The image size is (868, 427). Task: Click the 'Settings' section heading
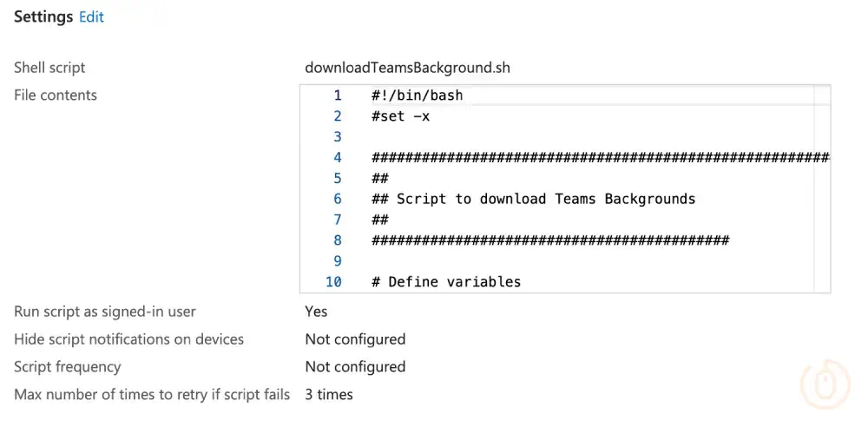point(43,16)
